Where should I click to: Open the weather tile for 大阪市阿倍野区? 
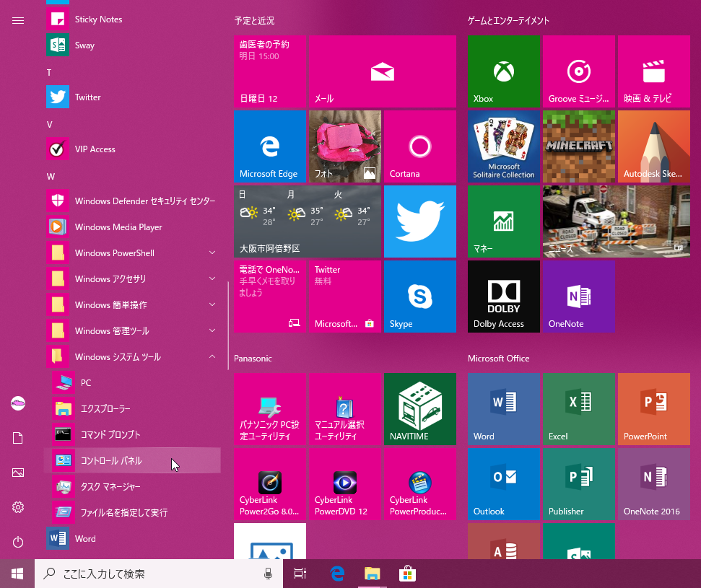tap(307, 221)
